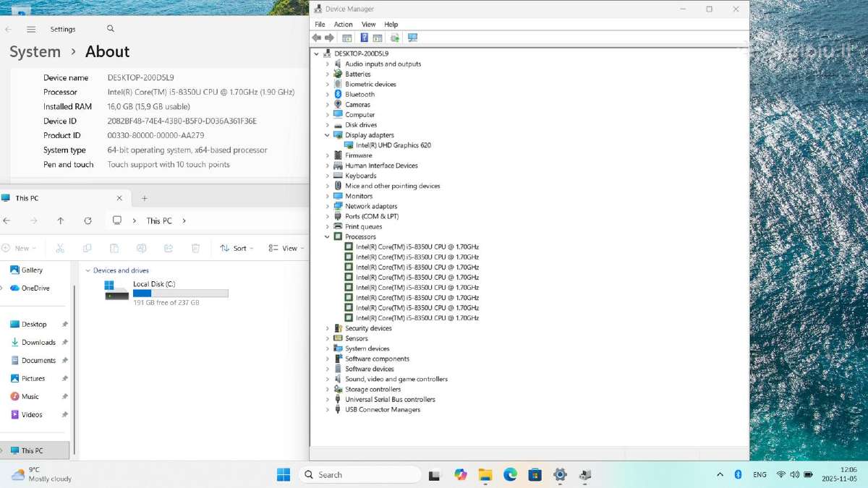Open the View dropdown in File Explorer

pos(286,248)
